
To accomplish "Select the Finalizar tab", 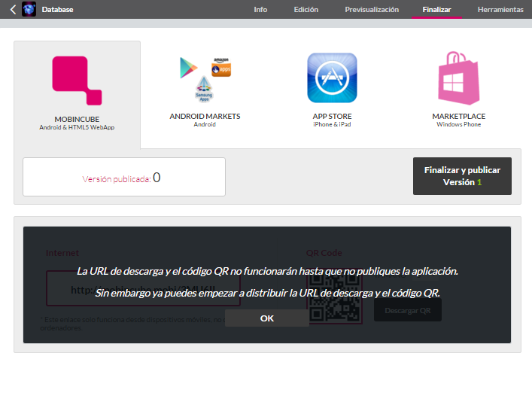I will 436,10.
